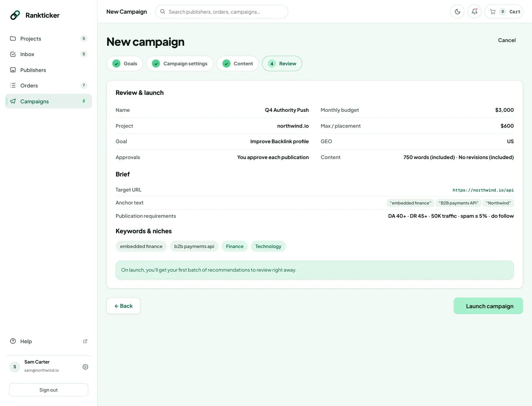Click the "B2B payments API" anchor chip
The image size is (532, 406).
click(x=458, y=203)
